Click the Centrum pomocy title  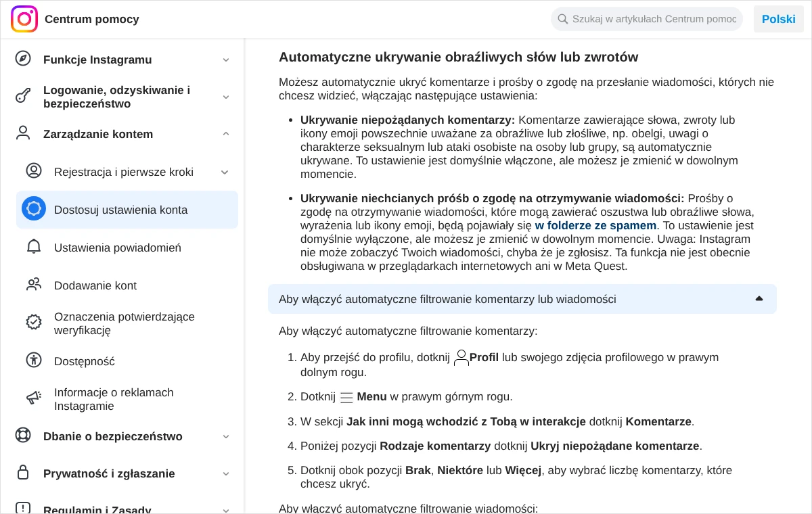[x=92, y=19]
